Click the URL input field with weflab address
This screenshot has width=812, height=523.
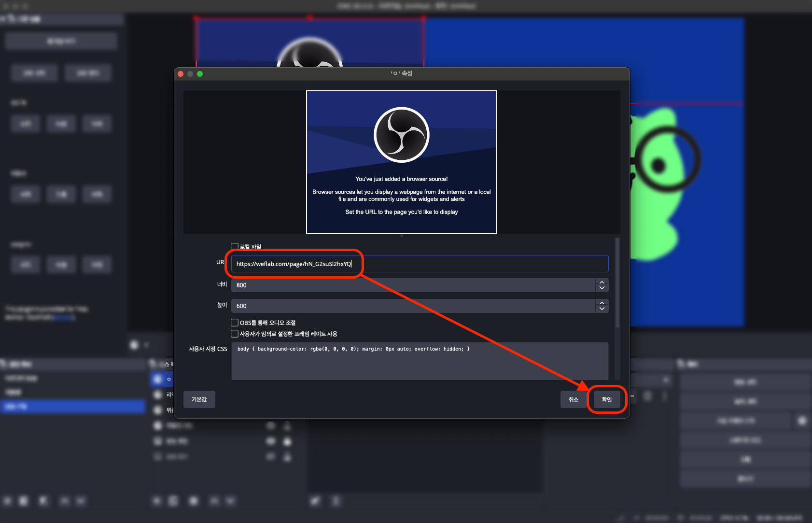(x=420, y=264)
